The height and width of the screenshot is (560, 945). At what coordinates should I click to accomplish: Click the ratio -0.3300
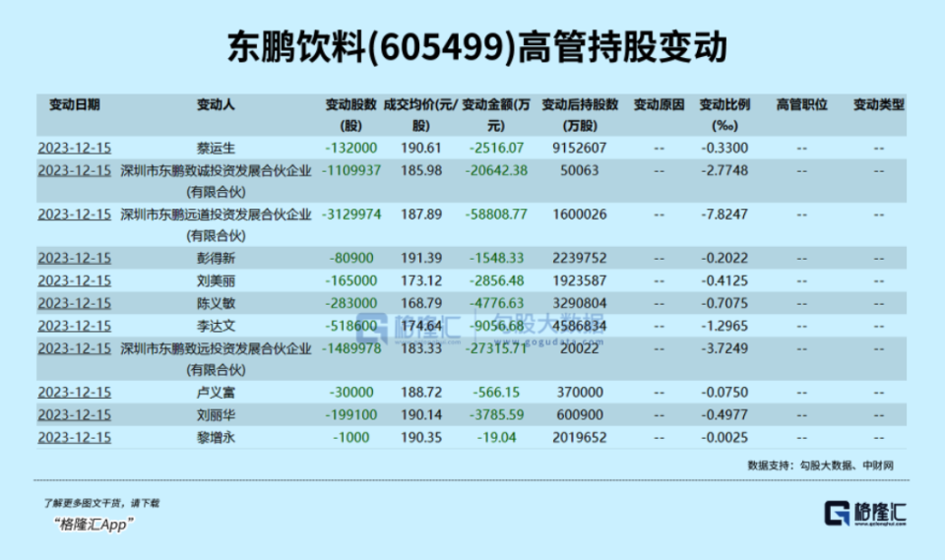(724, 149)
